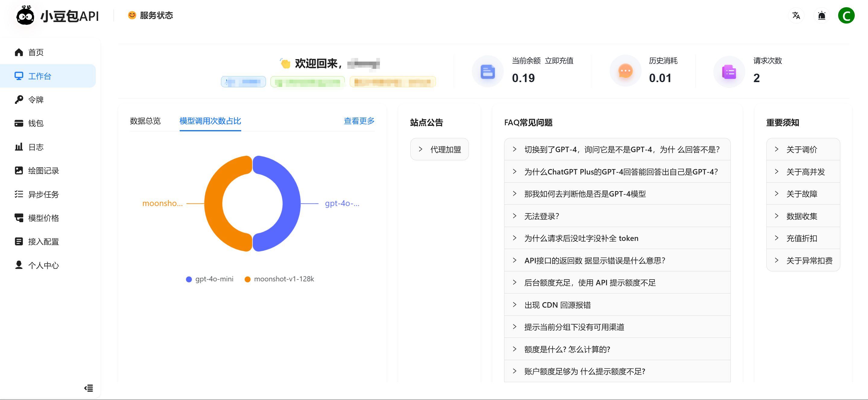Open the notification bell icon
The height and width of the screenshot is (400, 868).
(822, 15)
